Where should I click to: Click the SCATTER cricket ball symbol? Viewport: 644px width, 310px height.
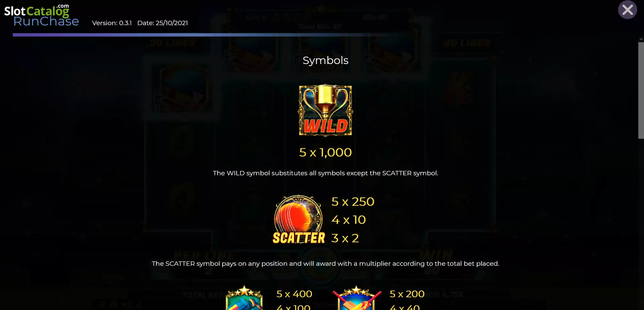tap(299, 219)
